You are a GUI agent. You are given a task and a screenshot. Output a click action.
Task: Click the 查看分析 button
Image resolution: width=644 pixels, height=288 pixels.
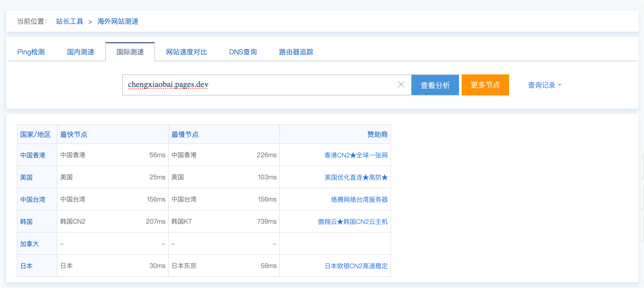[x=435, y=85]
